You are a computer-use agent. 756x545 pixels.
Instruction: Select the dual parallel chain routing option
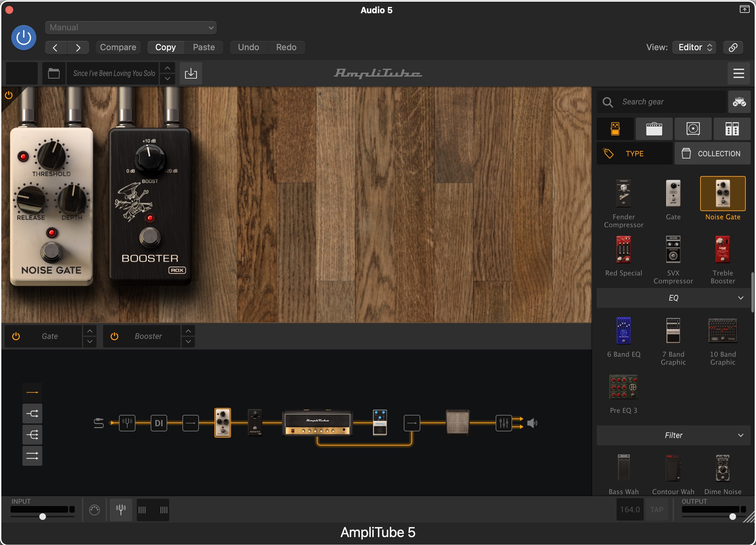click(x=32, y=456)
